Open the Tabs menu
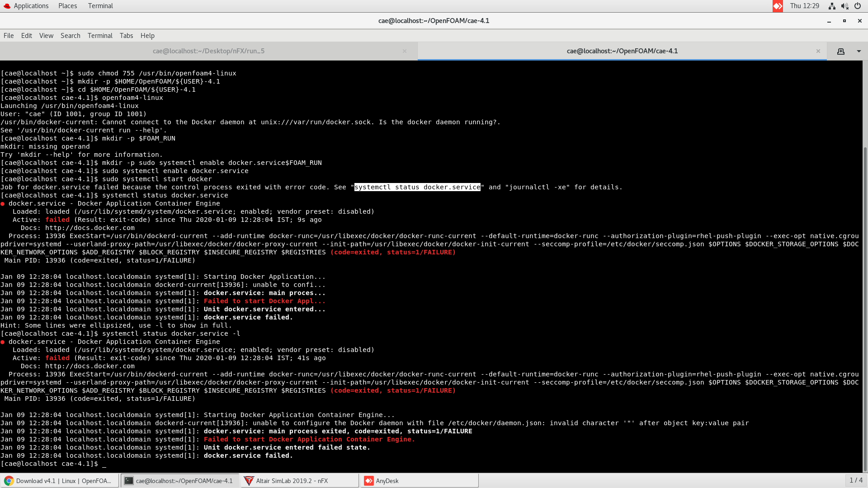868x488 pixels. pyautogui.click(x=126, y=36)
